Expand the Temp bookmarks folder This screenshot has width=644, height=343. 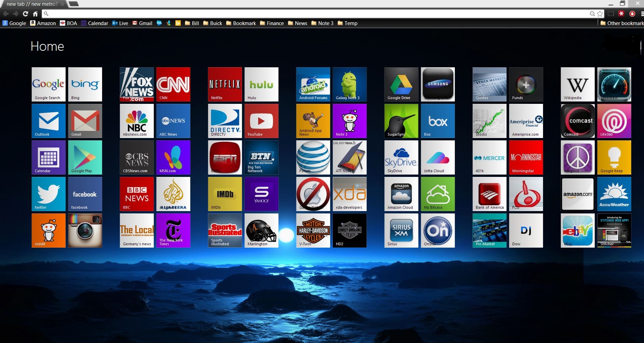click(347, 23)
